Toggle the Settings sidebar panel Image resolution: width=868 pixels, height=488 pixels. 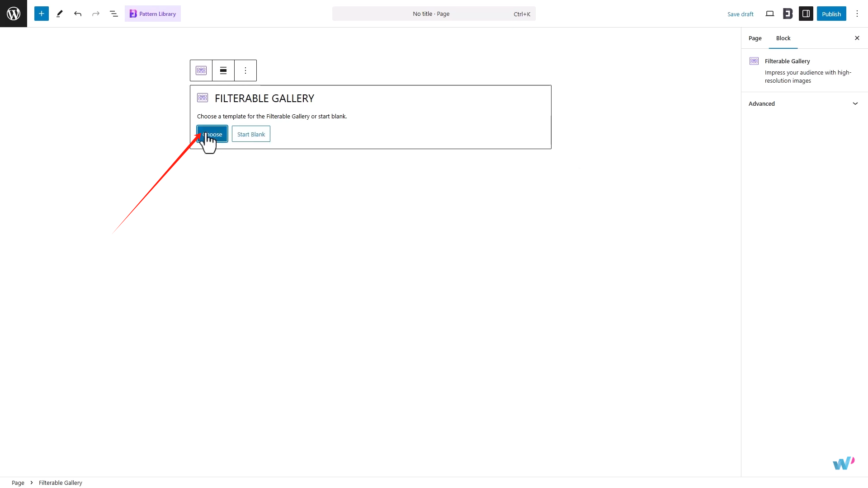click(x=806, y=14)
